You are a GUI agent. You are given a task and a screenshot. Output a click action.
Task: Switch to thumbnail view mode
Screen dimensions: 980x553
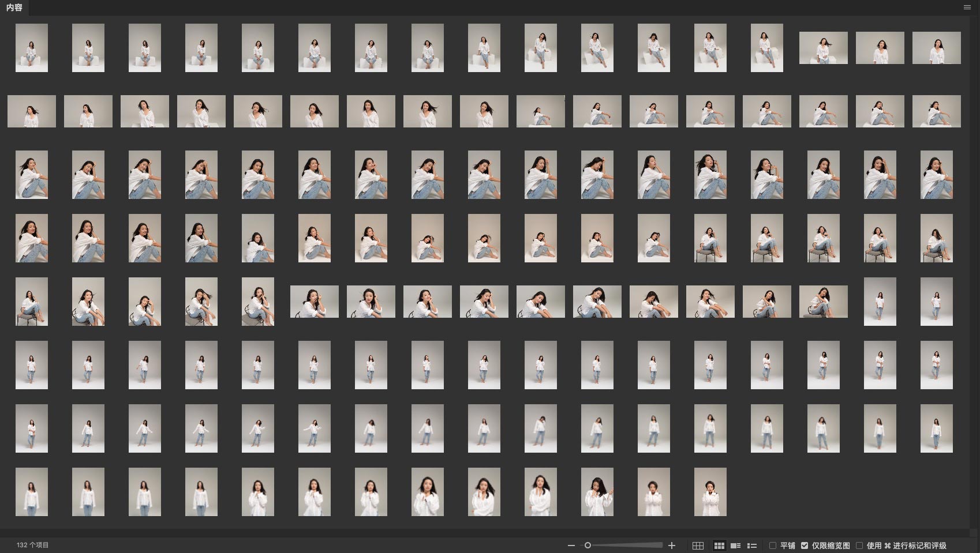[x=719, y=546]
